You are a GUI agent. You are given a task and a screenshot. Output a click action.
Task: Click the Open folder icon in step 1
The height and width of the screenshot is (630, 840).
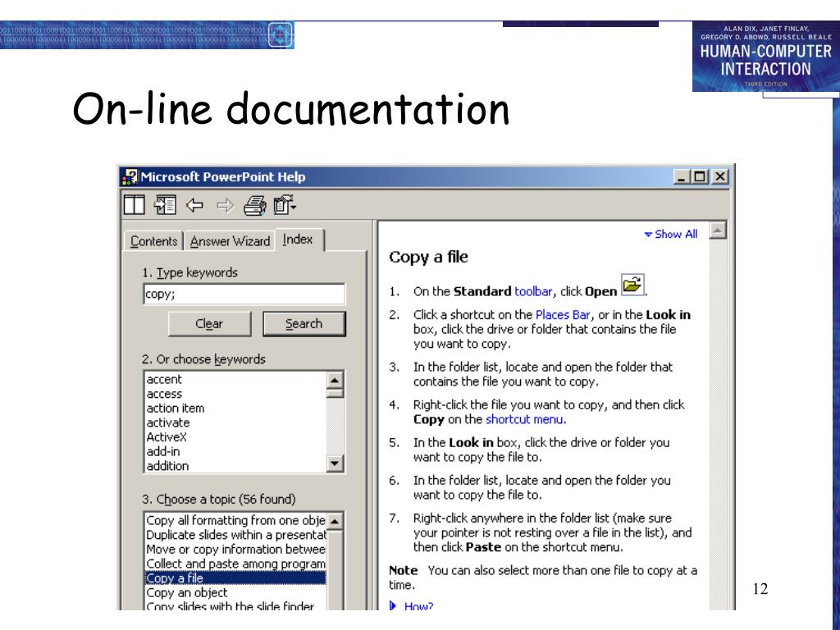click(x=632, y=285)
